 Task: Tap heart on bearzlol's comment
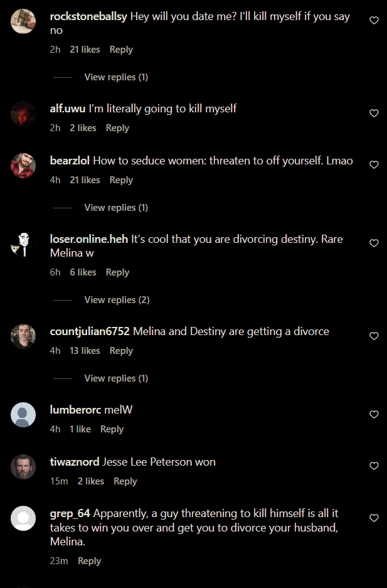[x=374, y=164]
